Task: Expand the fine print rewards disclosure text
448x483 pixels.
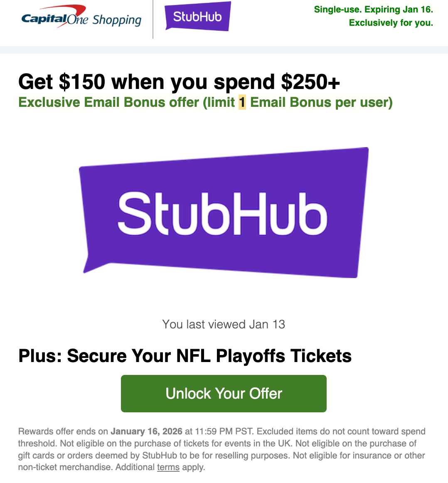Action: click(x=222, y=449)
